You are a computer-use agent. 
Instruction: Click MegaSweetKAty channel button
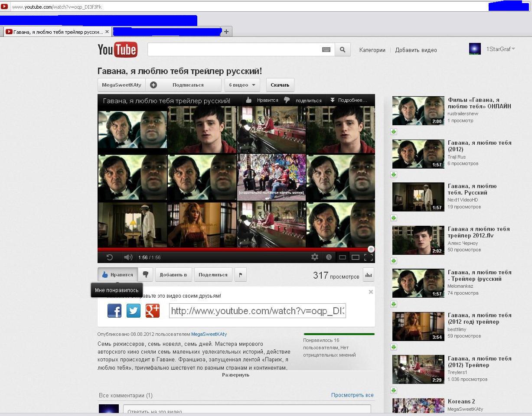click(x=122, y=85)
